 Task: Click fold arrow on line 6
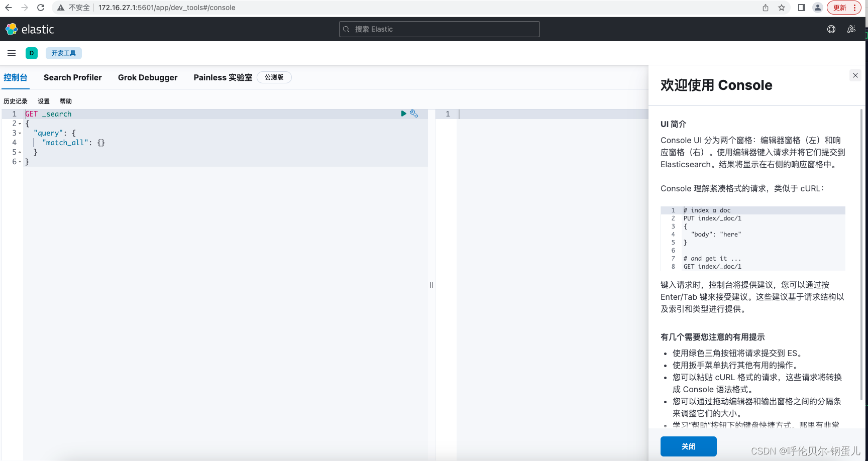point(20,162)
